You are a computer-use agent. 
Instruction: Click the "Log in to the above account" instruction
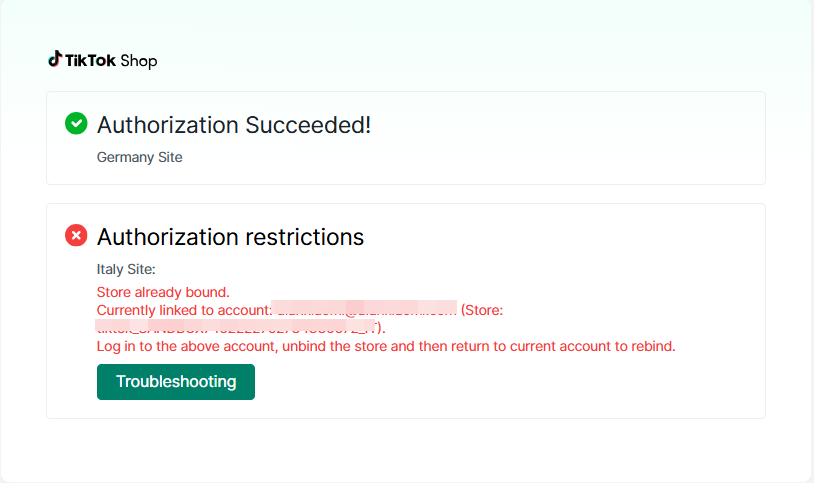point(187,346)
